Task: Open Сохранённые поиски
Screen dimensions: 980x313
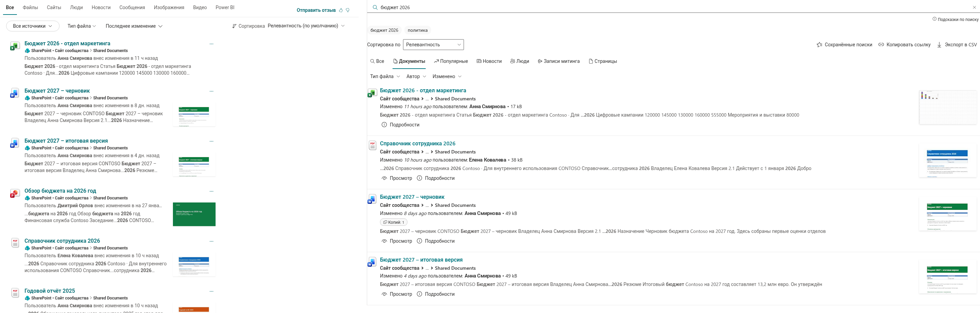Action: (x=844, y=45)
